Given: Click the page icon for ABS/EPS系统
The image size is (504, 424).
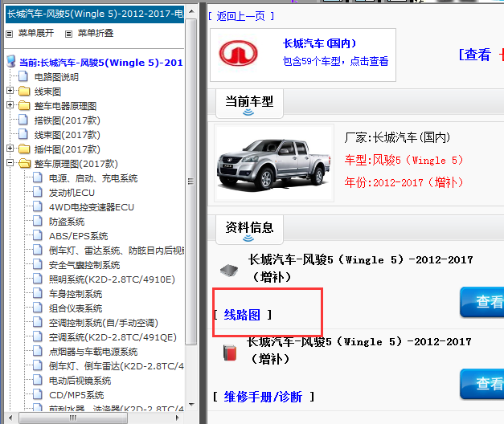Looking at the screenshot, I should click(x=38, y=235).
